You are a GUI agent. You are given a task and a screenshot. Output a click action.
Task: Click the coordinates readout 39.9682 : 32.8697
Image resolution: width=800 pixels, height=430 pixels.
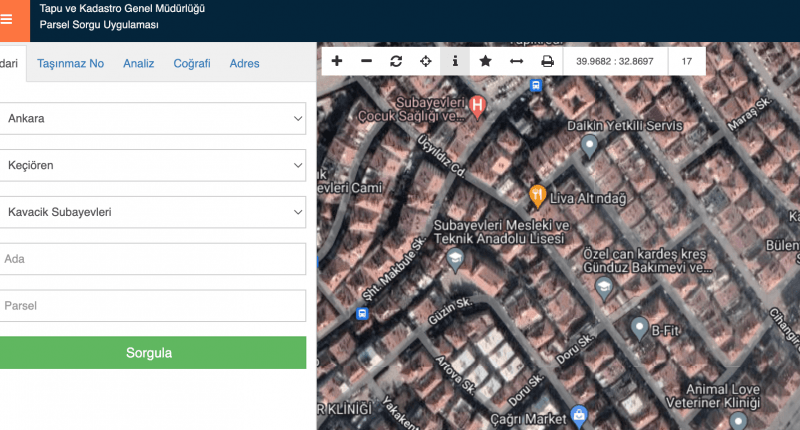(x=615, y=61)
